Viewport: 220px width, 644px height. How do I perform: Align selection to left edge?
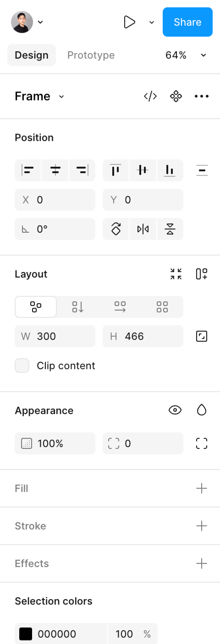(28, 170)
